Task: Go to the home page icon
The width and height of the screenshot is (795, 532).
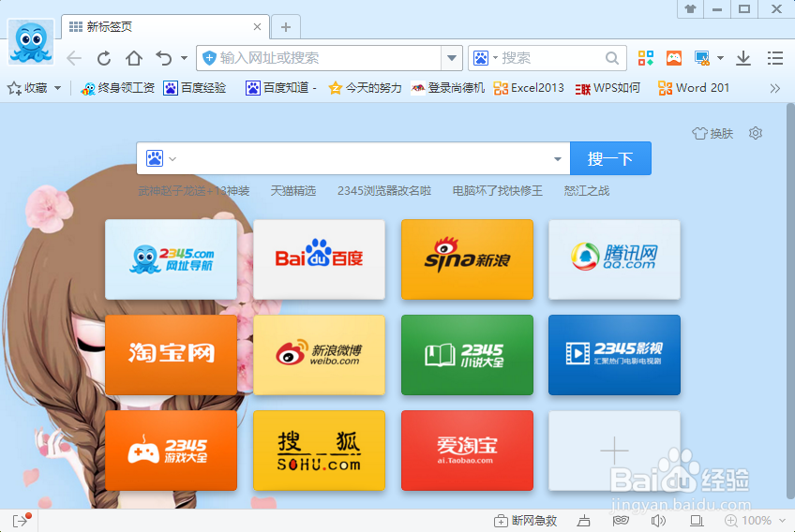Action: tap(134, 58)
